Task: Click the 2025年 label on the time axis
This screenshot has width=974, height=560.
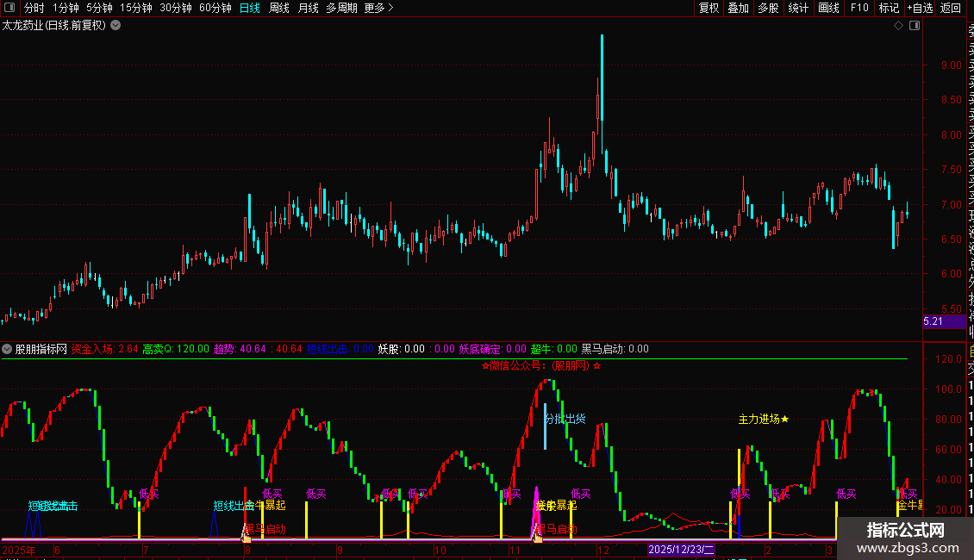Action: [x=19, y=550]
